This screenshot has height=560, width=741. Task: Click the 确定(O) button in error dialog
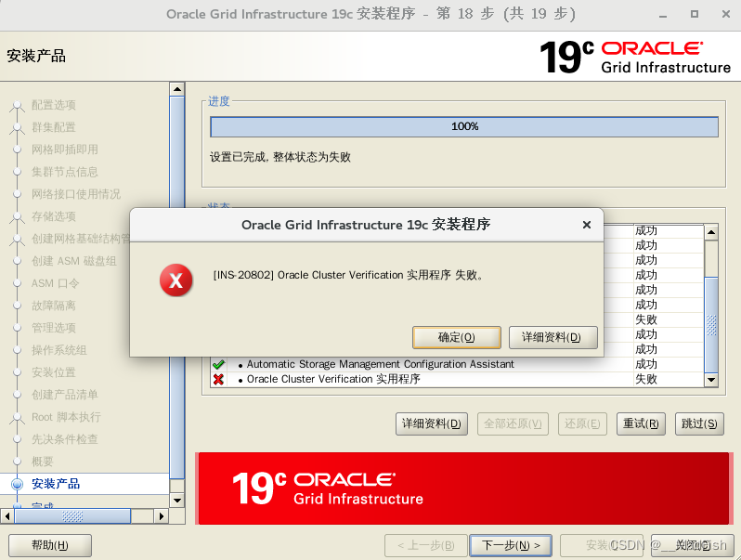pos(456,337)
